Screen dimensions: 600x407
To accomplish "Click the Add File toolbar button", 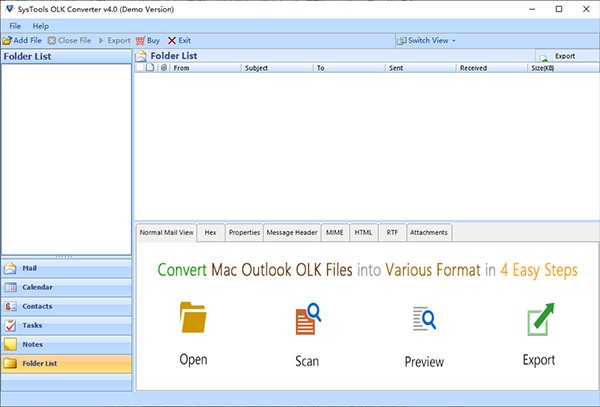I will [x=22, y=41].
